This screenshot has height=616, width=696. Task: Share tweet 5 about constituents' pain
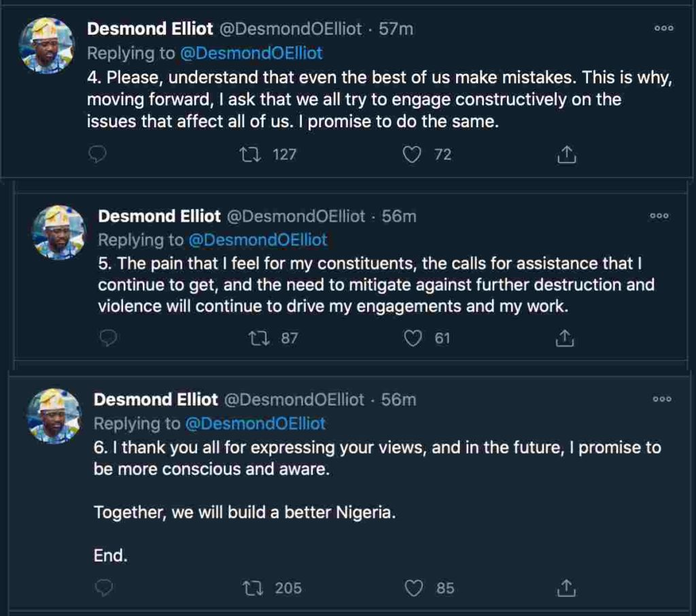[x=565, y=338]
